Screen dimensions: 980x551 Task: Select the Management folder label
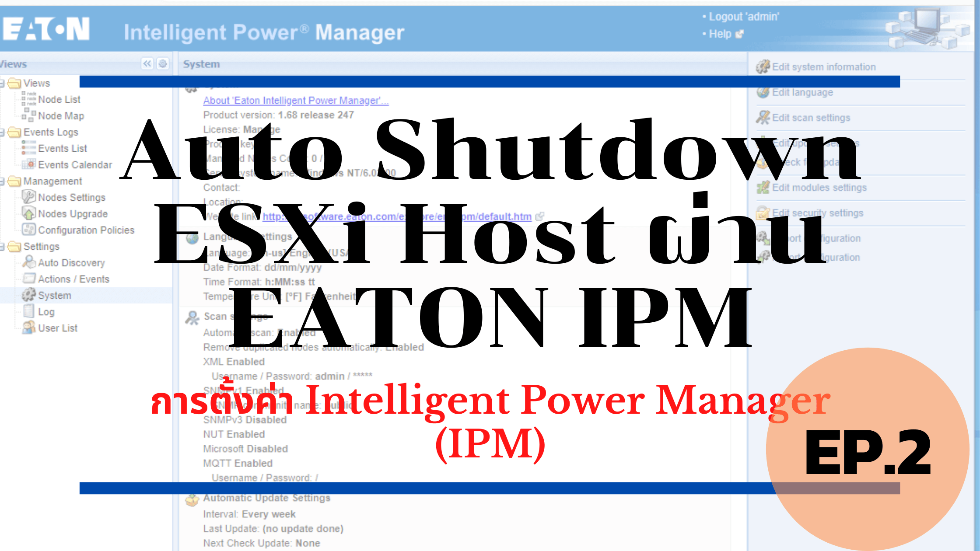click(52, 181)
